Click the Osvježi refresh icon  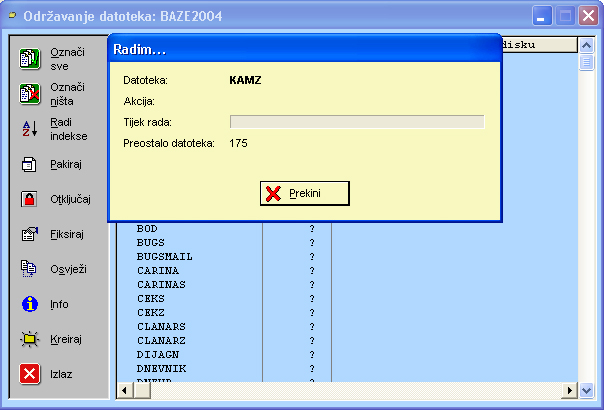click(30, 269)
